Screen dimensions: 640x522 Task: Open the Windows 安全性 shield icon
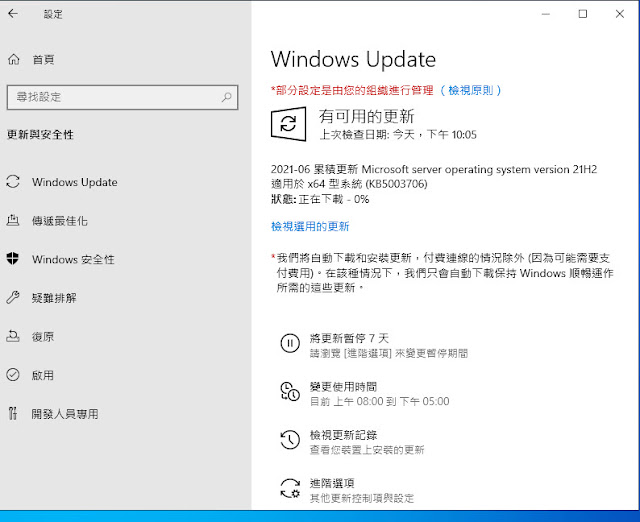pos(13,259)
